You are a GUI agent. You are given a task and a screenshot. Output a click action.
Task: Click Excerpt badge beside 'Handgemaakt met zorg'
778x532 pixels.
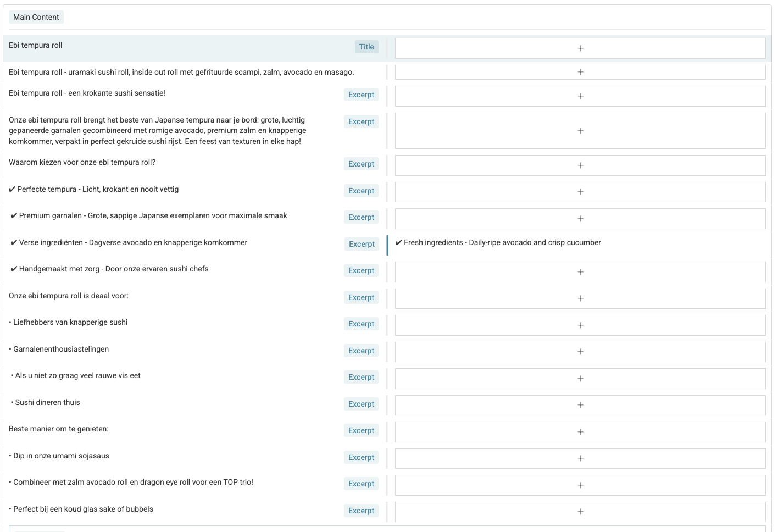tap(361, 270)
